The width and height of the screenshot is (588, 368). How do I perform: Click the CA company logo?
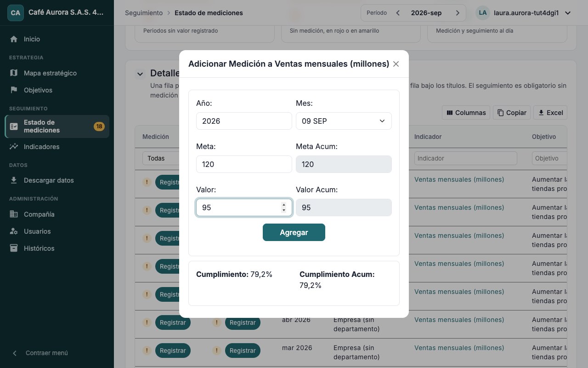(15, 13)
